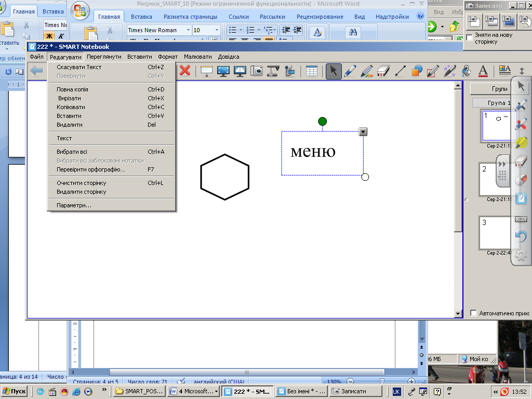Screen dimensions: 532x399
Task: Select the Shapes tool
Action: 417,71
